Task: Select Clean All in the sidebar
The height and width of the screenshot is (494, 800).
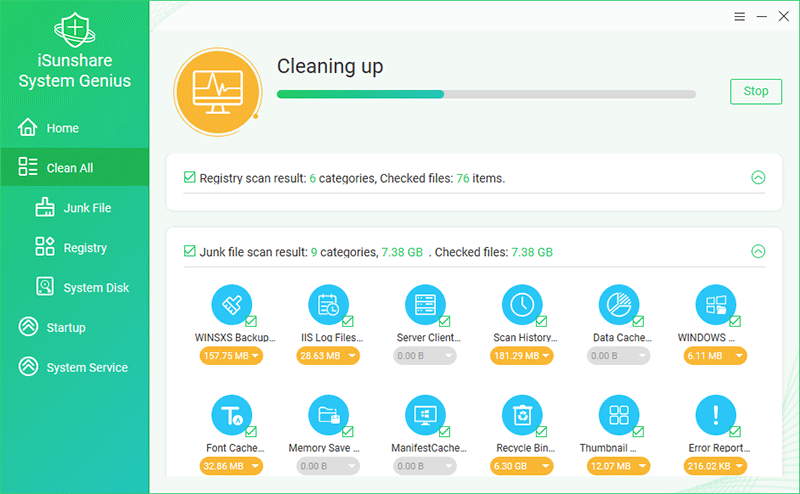Action: [74, 167]
